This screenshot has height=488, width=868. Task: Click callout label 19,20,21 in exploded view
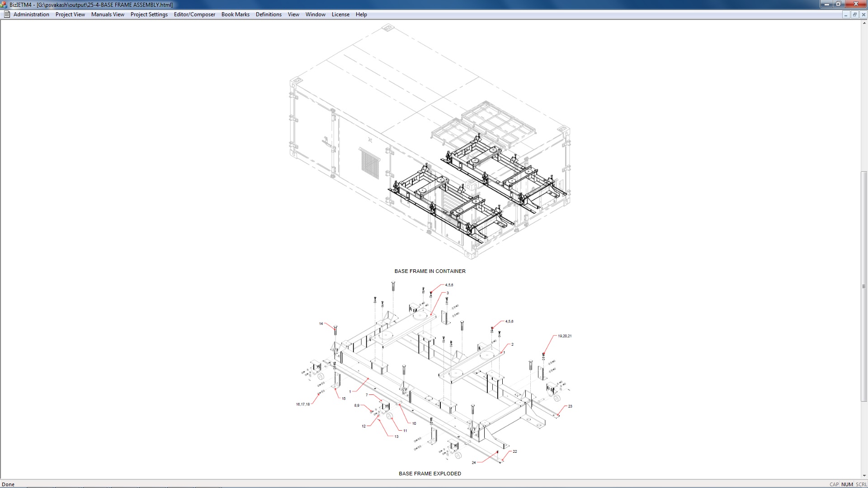click(x=564, y=336)
